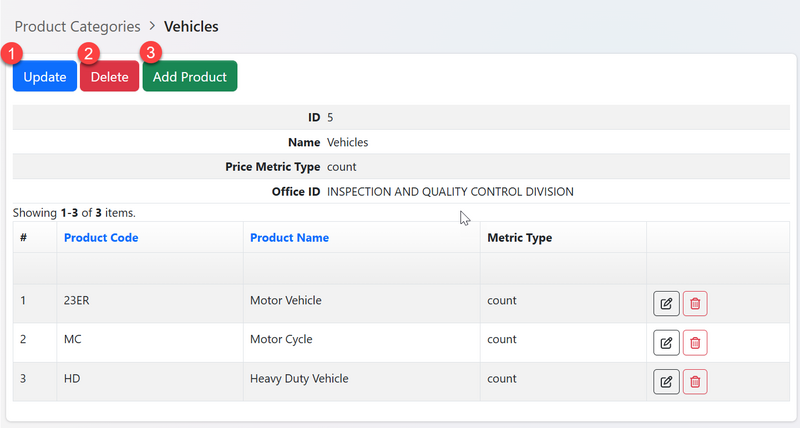Edit the Motor Vehicle product row
Viewport: 800px width, 428px height.
[666, 304]
